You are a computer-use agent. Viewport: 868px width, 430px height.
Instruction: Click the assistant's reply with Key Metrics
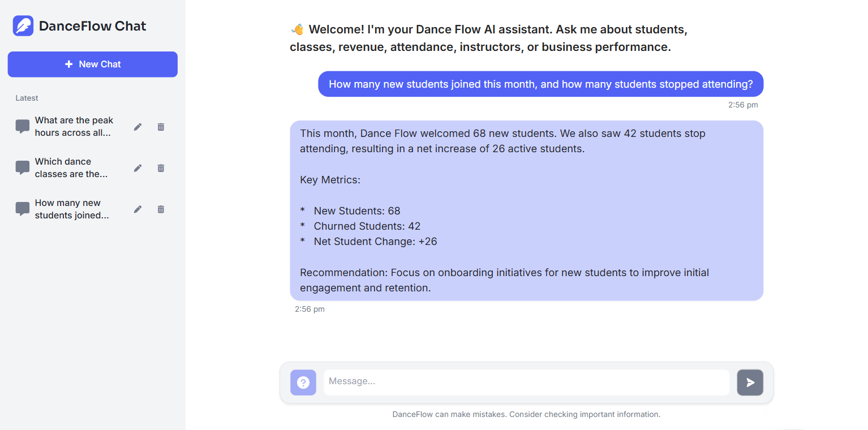527,210
